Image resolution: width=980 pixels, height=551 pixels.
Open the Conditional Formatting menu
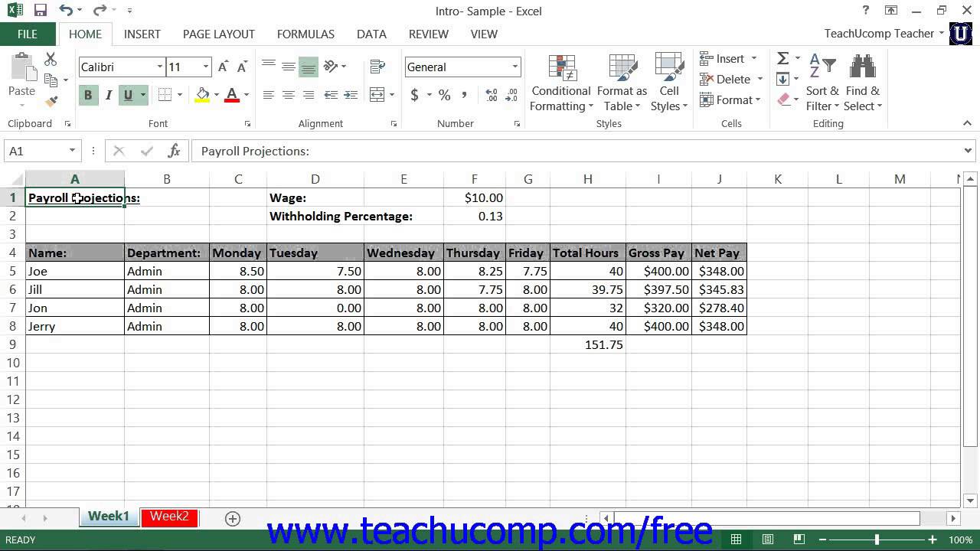(561, 83)
